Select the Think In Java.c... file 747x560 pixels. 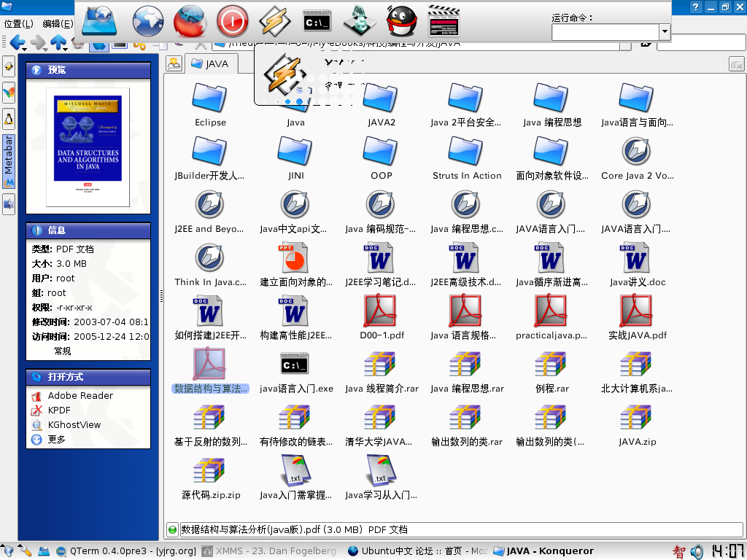[210, 265]
